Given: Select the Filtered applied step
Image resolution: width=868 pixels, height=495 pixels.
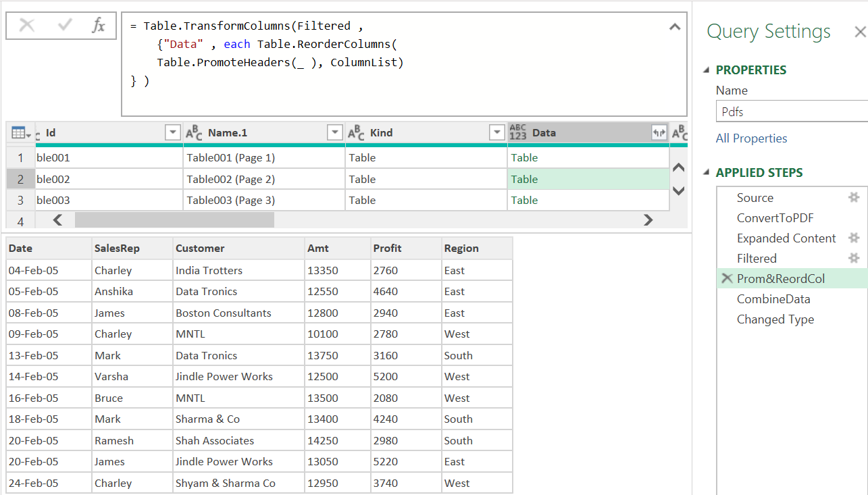Looking at the screenshot, I should 757,259.
